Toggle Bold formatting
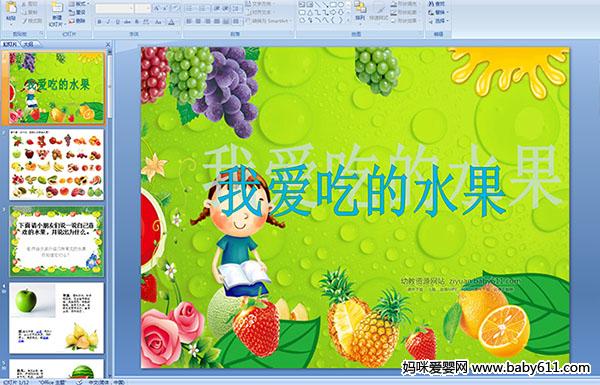The width and height of the screenshot is (600, 385). click(x=99, y=22)
